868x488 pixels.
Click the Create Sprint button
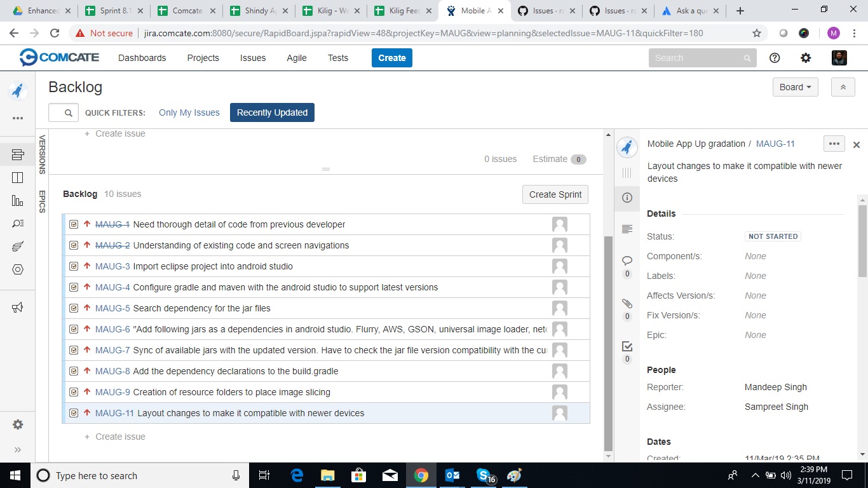tap(555, 194)
